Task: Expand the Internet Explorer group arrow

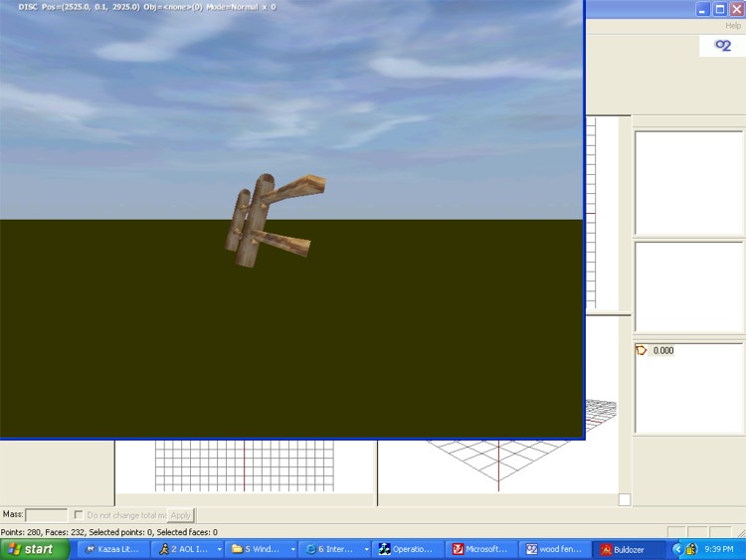Action: click(x=366, y=549)
